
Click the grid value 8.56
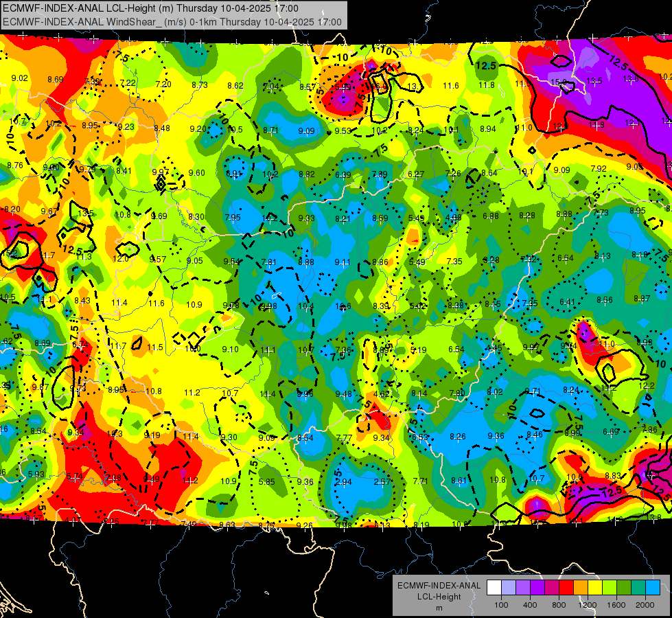point(604,300)
